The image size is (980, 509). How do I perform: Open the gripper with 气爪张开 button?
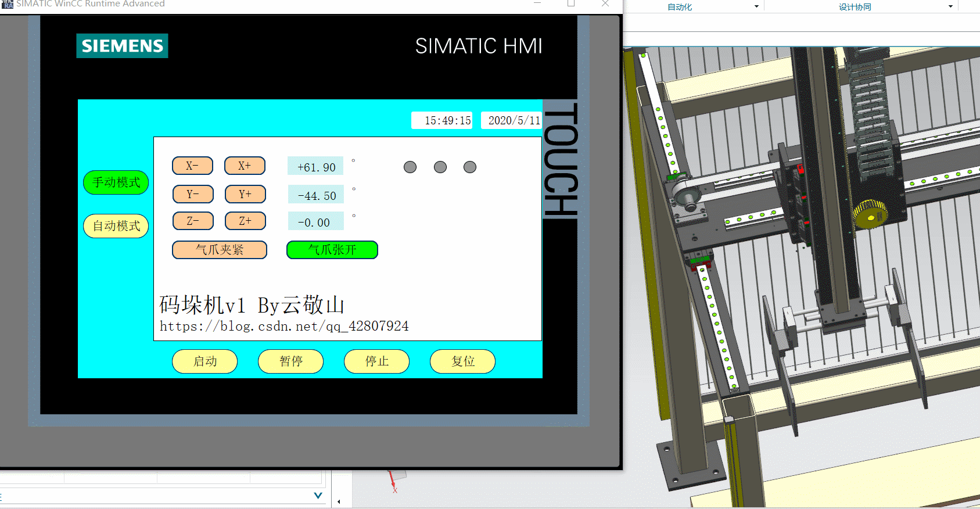[x=332, y=250]
